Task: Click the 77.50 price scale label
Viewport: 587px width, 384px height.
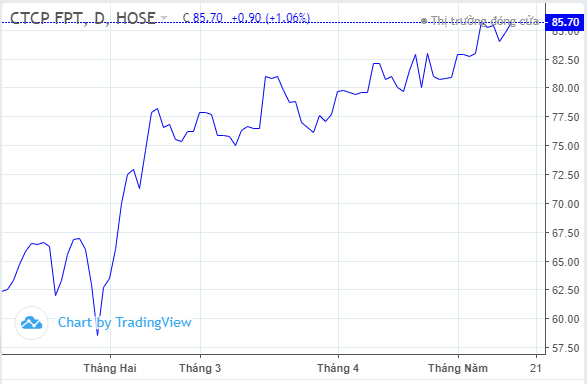Action: point(566,117)
